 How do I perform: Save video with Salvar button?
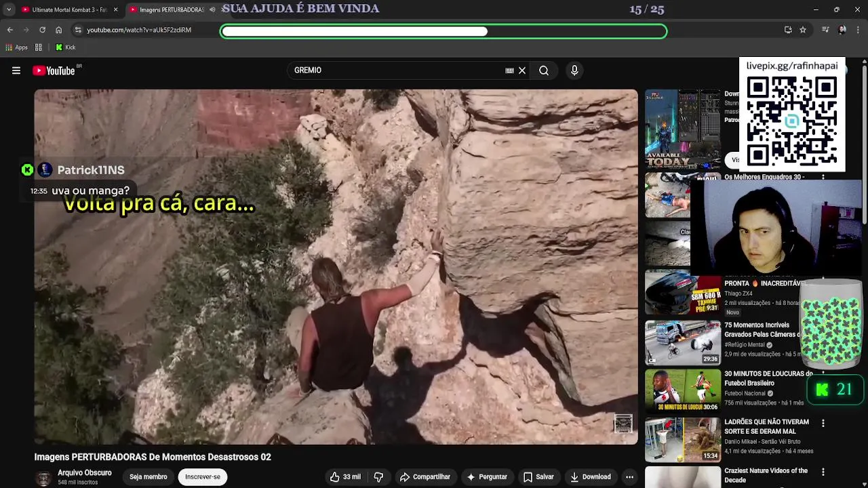pos(538,477)
